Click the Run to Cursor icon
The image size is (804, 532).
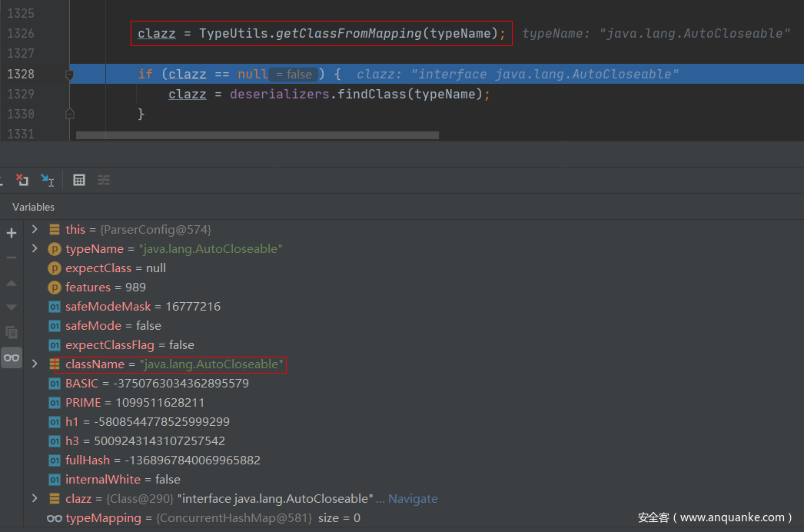(48, 180)
